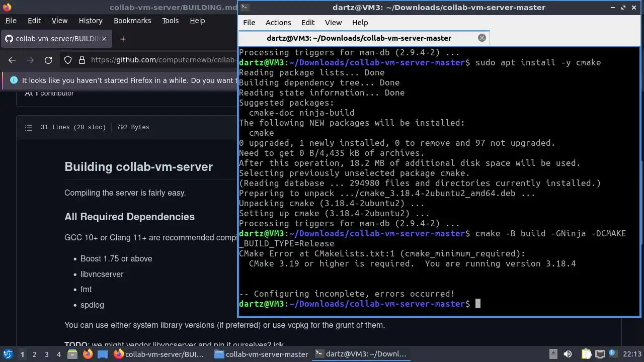Click '792 Bytes' file size text
Image resolution: width=644 pixels, height=362 pixels.
(x=133, y=127)
